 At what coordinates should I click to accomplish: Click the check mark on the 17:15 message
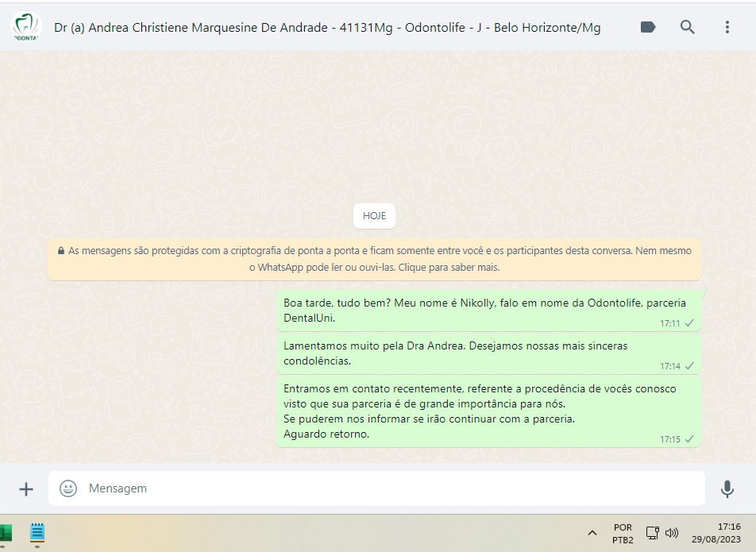689,438
